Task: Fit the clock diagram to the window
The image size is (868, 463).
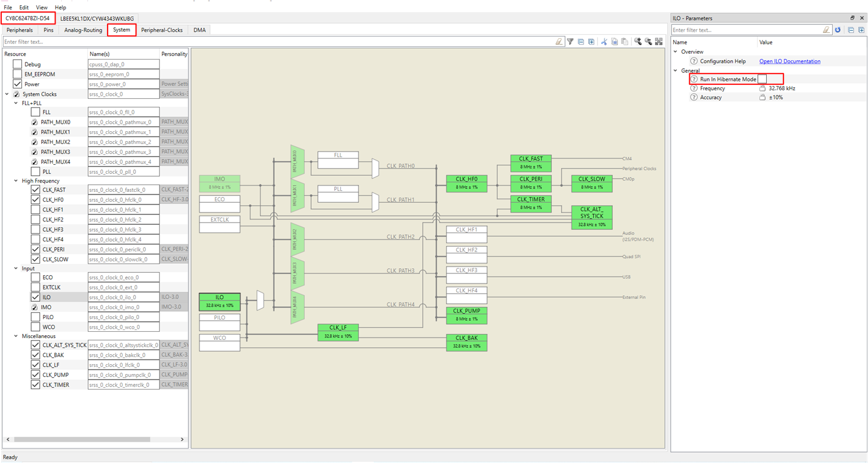Action: (x=659, y=42)
